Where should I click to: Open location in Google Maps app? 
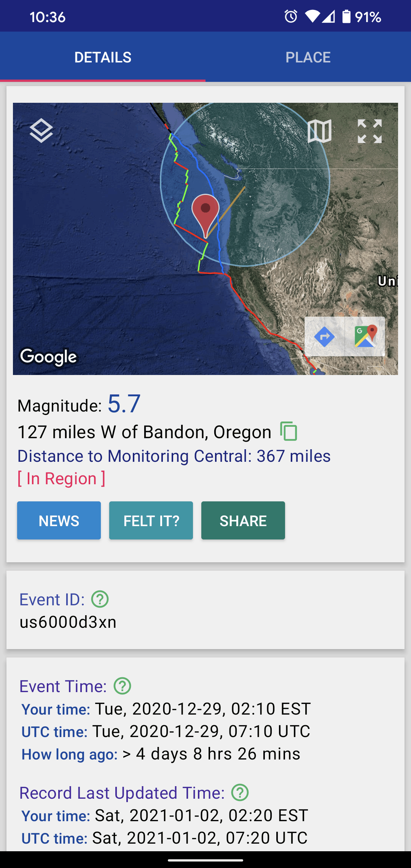365,337
